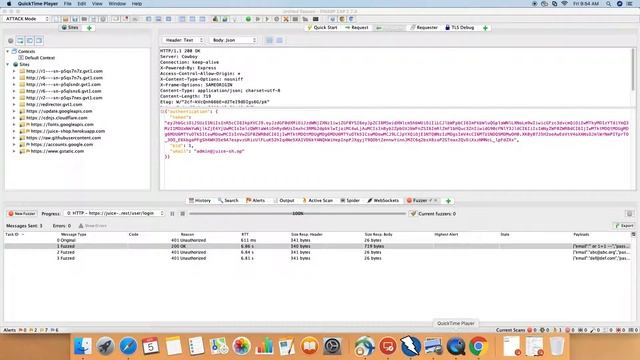The width and height of the screenshot is (640, 360).
Task: Open QuickTime Player File menu
Action: coord(67,4)
